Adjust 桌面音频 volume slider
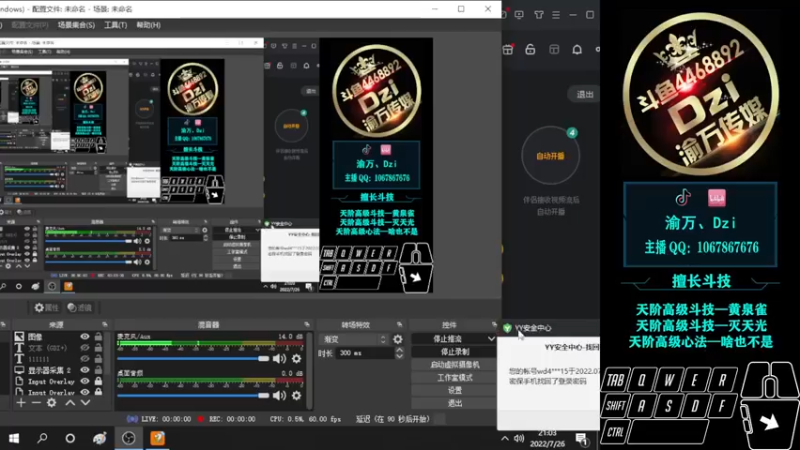The image size is (800, 450). point(193,395)
